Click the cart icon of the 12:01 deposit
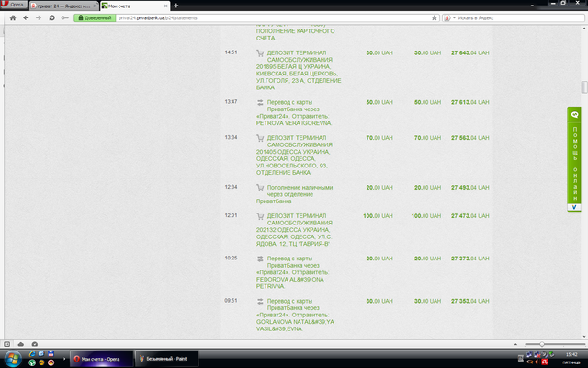Image resolution: width=588 pixels, height=368 pixels. [x=260, y=216]
